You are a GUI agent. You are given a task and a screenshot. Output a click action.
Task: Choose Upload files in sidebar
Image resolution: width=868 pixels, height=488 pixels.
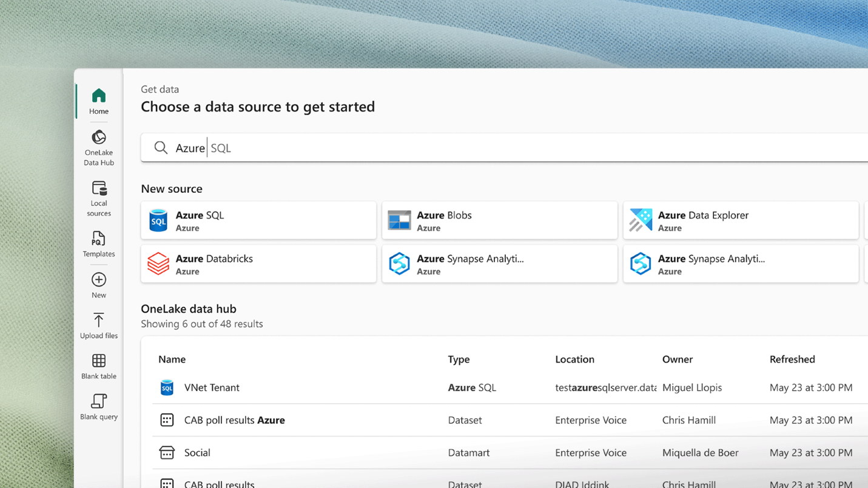coord(99,326)
